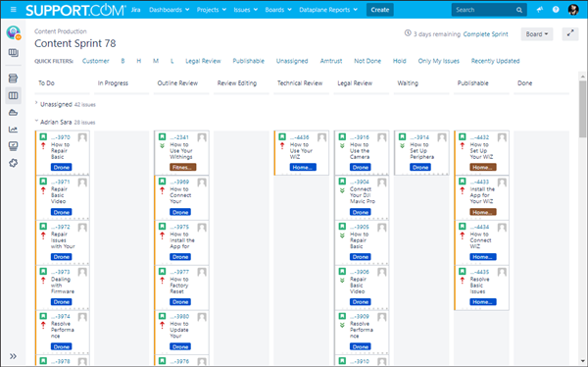Click the Fitnes label on card 2341
The height and width of the screenshot is (367, 588).
pyautogui.click(x=182, y=167)
